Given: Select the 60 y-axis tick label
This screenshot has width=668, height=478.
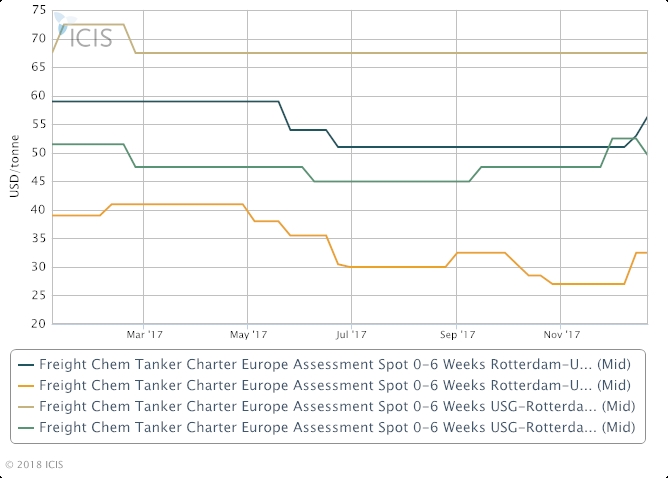Looking at the screenshot, I should pos(38,96).
